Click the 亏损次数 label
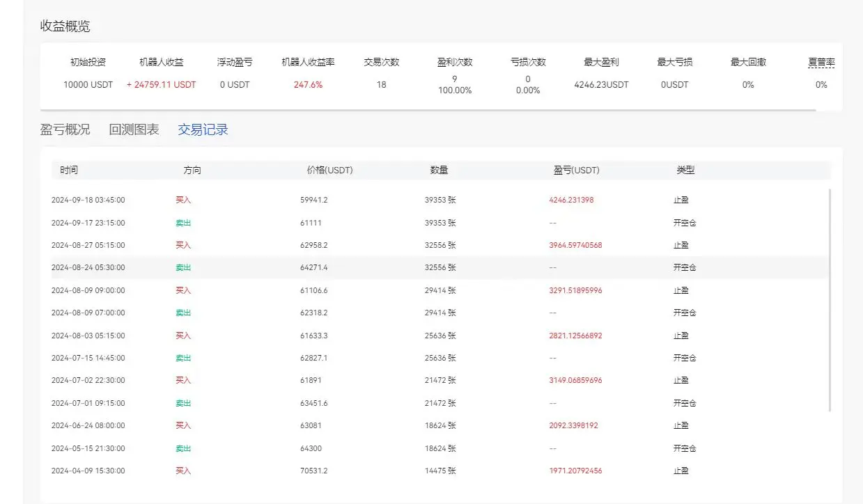The width and height of the screenshot is (863, 504). [x=528, y=62]
